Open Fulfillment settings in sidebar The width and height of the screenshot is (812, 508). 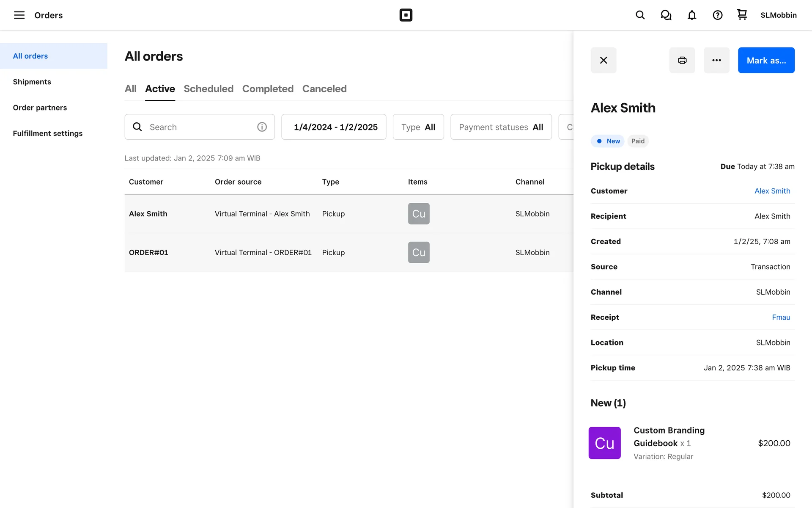point(48,133)
